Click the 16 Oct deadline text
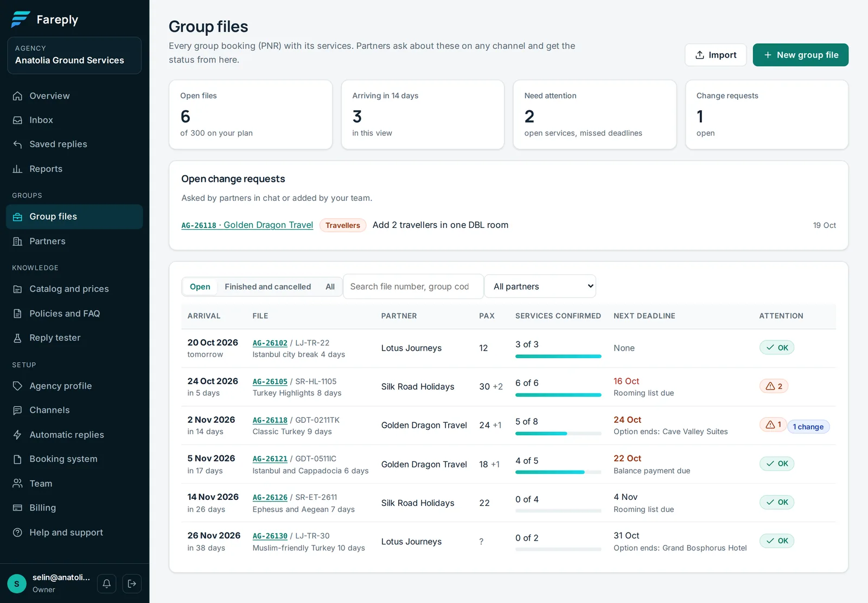 [x=626, y=381]
